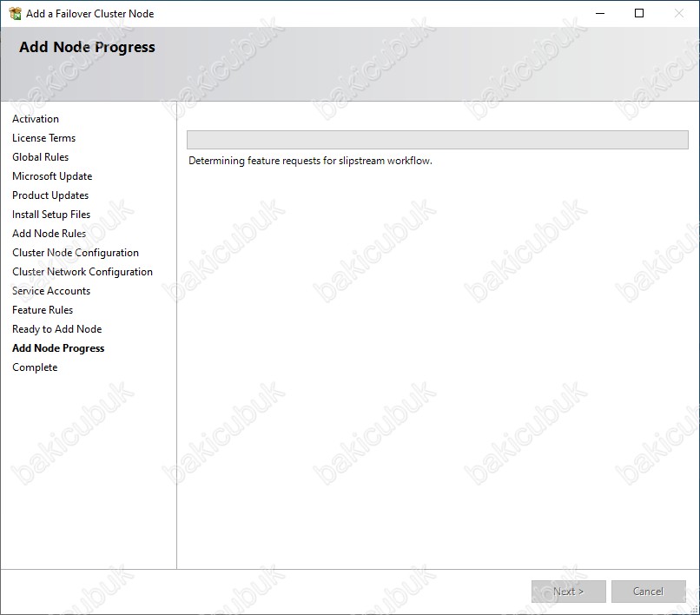Click the Next > button

tap(568, 592)
